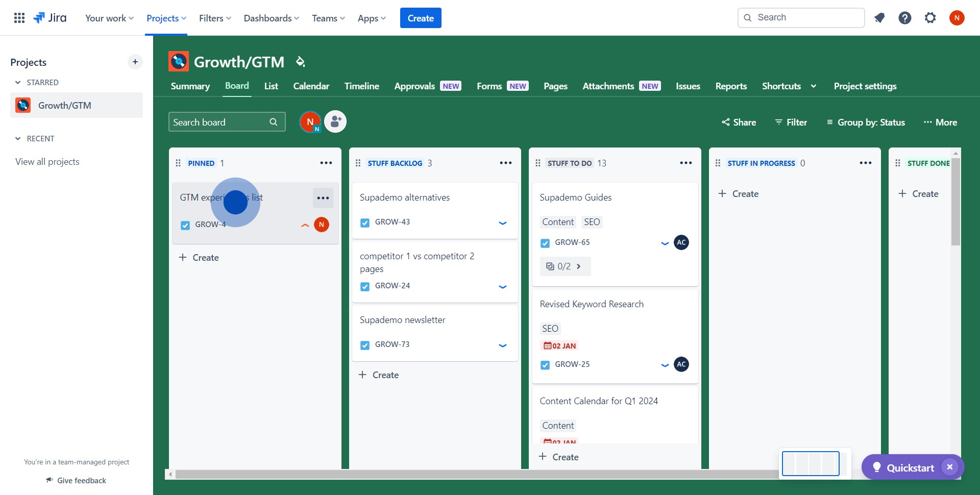Open the app switcher grid icon
This screenshot has height=495, width=980.
coord(19,18)
